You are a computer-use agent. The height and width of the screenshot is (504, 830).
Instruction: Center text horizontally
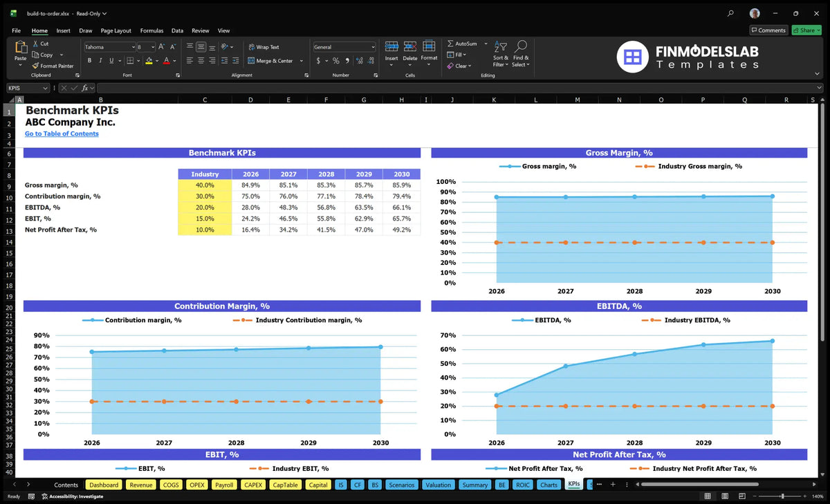click(x=201, y=61)
